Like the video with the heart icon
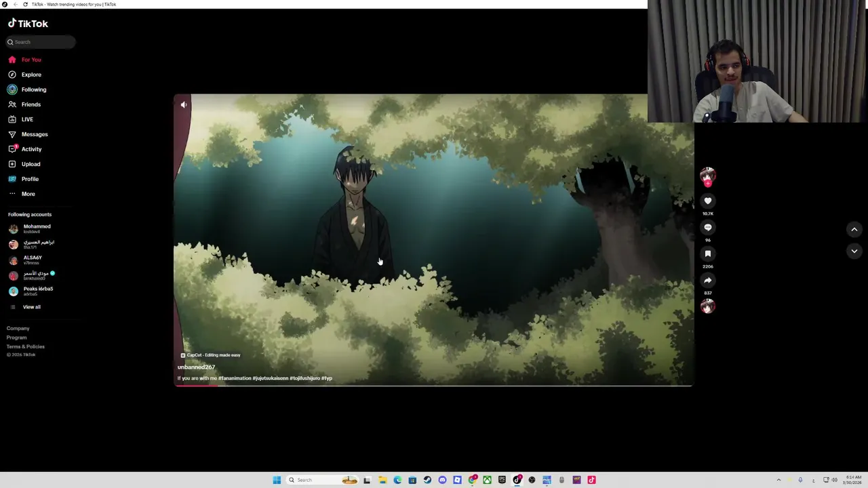The image size is (868, 488). (x=707, y=201)
